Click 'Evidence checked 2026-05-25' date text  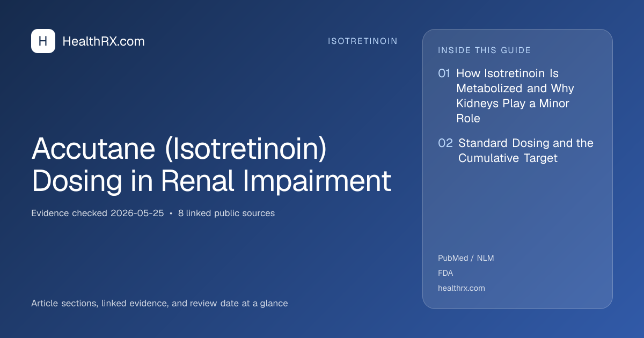[x=98, y=213]
